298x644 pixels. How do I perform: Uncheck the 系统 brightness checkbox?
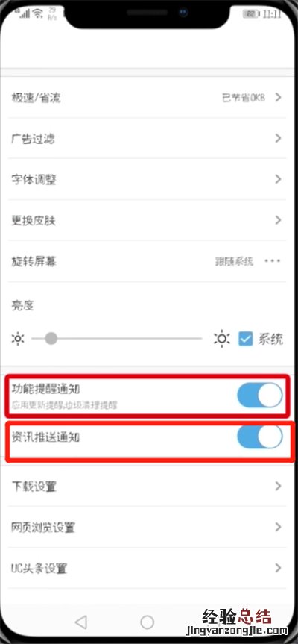[x=246, y=339]
